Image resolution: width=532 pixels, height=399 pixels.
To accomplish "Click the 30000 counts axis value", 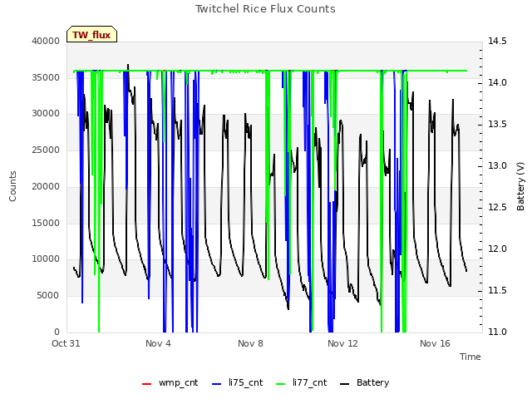I will coord(46,114).
